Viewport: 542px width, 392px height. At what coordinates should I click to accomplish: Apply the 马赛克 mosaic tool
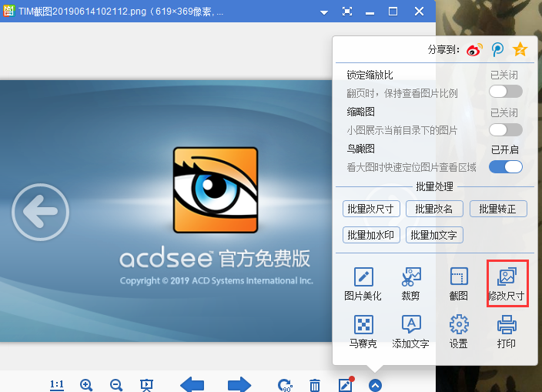(363, 331)
